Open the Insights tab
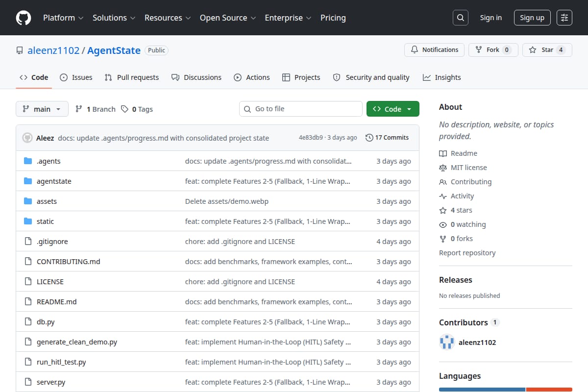Viewport: 588px width, 392px height. coord(442,77)
